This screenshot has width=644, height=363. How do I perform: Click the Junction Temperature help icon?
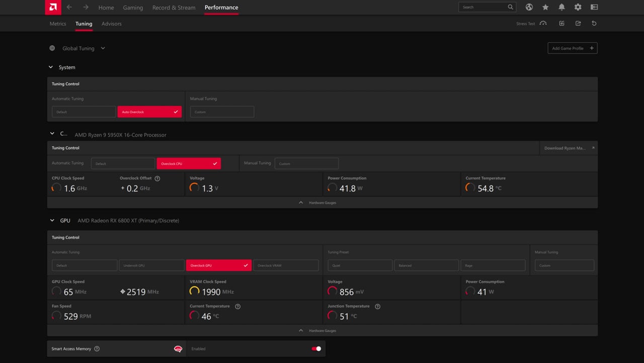coord(378,306)
